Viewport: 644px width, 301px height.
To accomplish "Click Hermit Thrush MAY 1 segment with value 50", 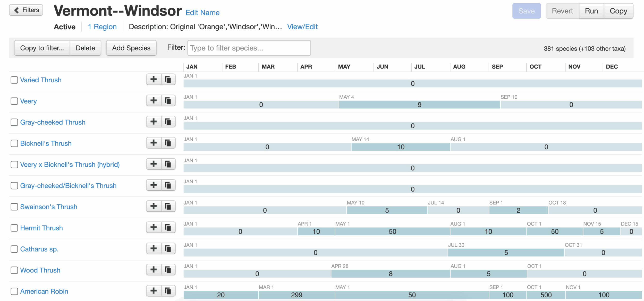I will pyautogui.click(x=392, y=231).
